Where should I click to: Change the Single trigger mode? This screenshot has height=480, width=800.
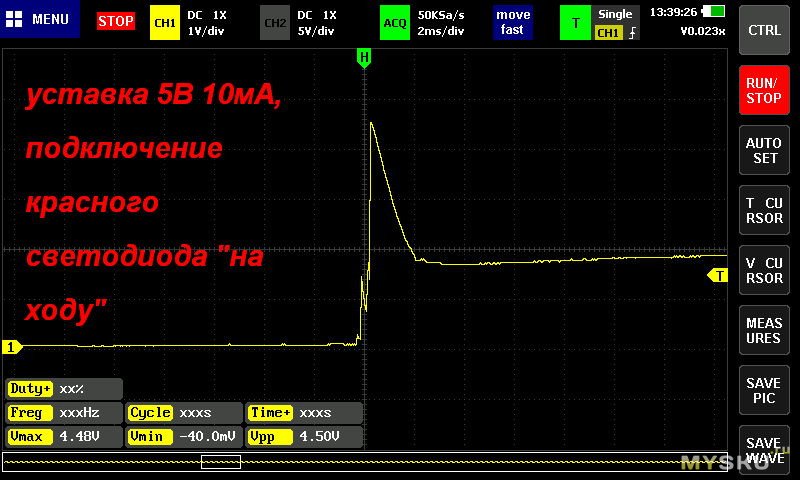(615, 14)
